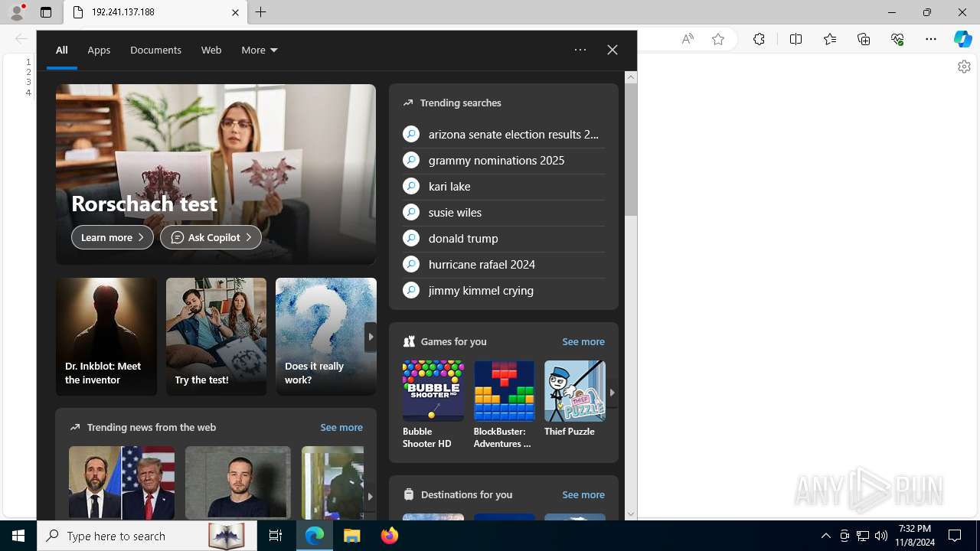This screenshot has height=551, width=980.
Task: Open Browser essentials icon
Action: click(x=897, y=39)
